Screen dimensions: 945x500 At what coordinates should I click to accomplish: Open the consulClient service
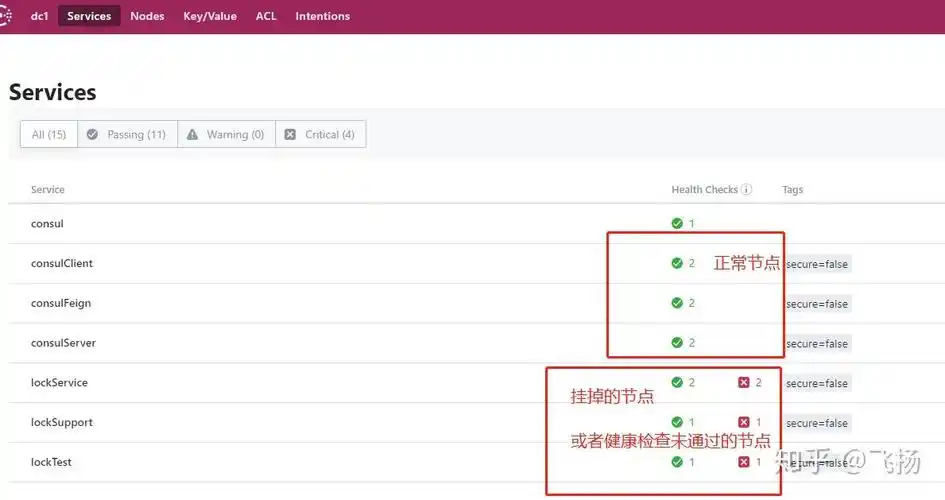tap(61, 263)
